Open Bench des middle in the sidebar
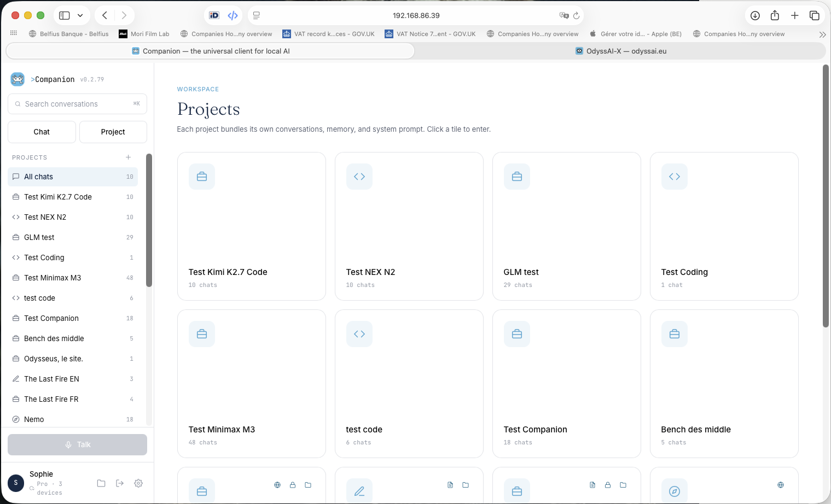The height and width of the screenshot is (504, 831). [73, 338]
